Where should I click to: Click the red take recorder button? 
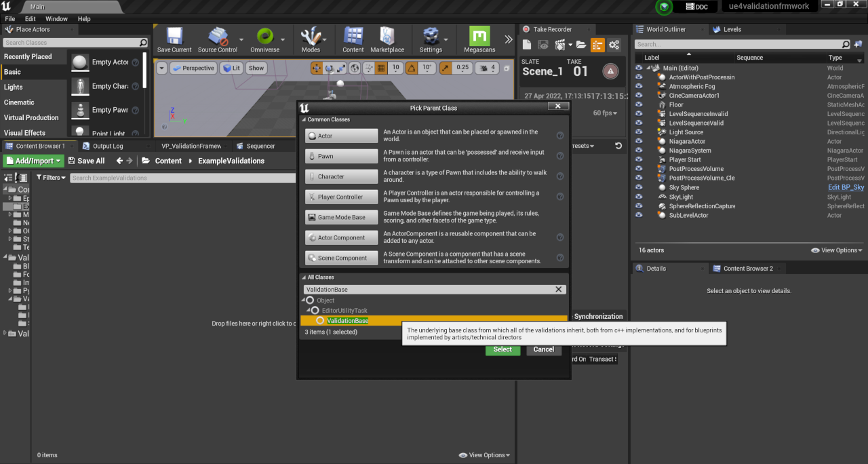(610, 71)
